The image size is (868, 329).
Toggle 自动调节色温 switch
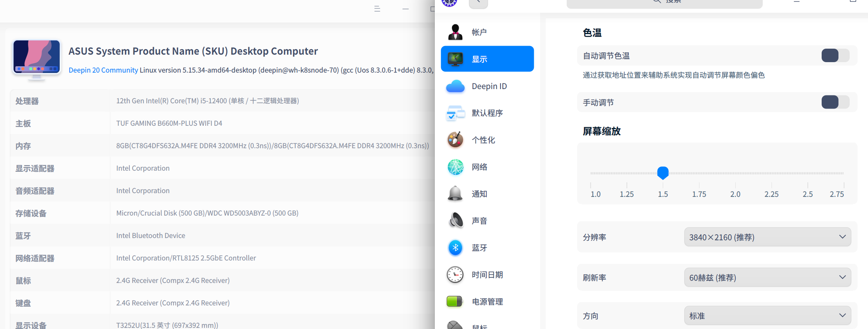pos(835,56)
